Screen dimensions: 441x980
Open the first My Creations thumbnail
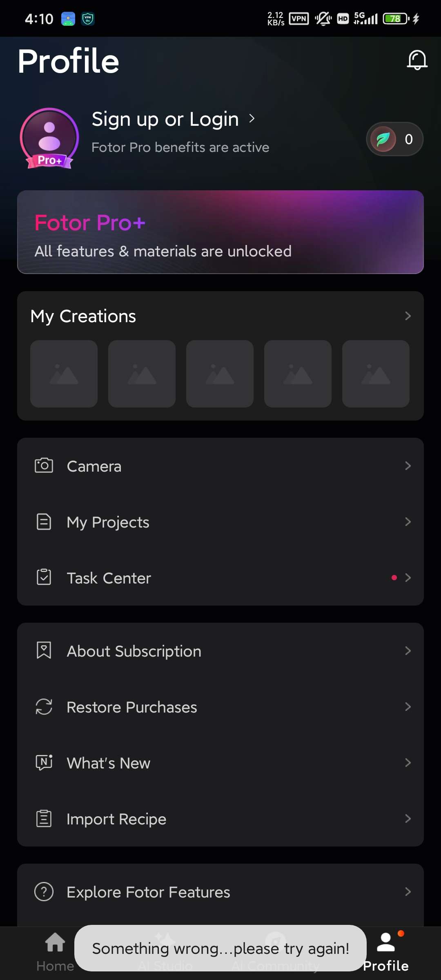(64, 374)
